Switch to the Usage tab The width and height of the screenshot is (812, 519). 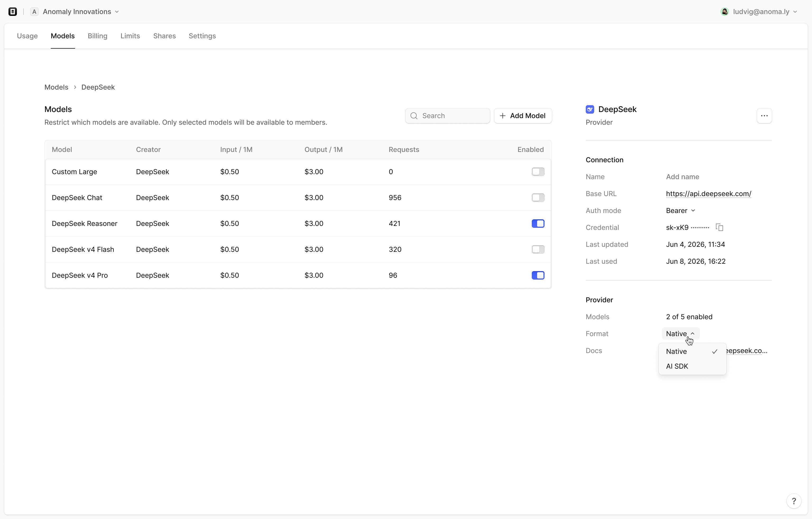[x=27, y=36]
